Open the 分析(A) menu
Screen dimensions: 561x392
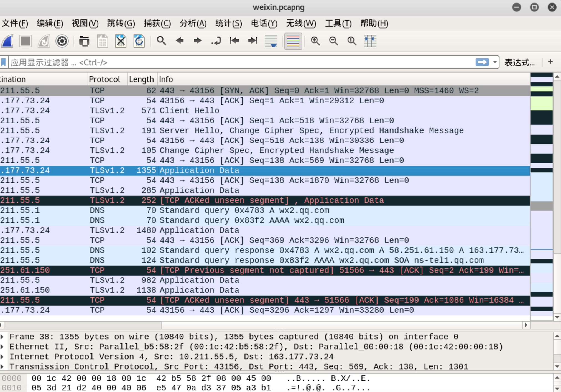(193, 23)
